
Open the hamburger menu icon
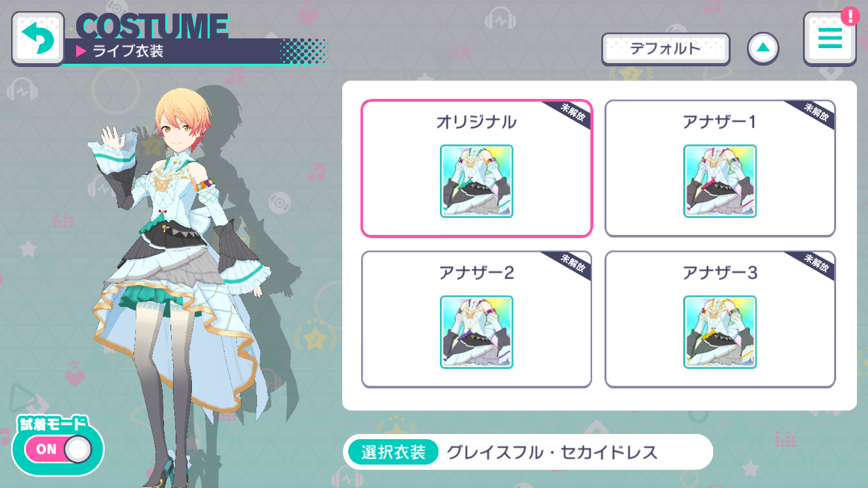click(x=830, y=39)
